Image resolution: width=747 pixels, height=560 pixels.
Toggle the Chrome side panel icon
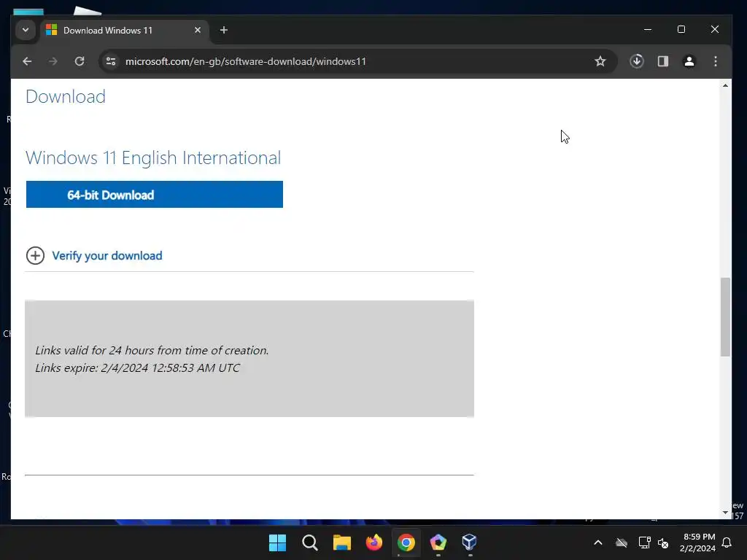tap(663, 61)
